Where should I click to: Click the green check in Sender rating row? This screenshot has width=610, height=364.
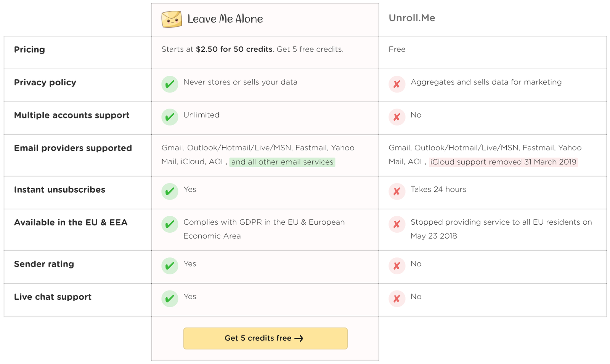tap(170, 265)
